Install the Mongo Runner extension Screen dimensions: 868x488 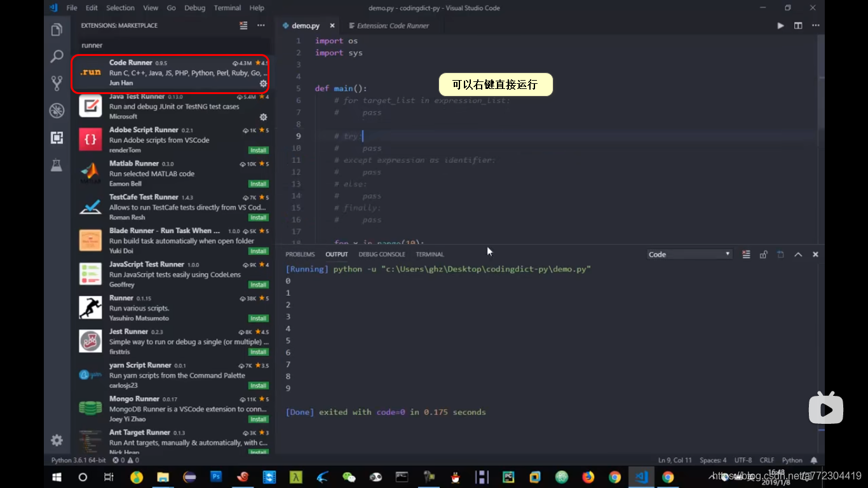click(x=259, y=419)
